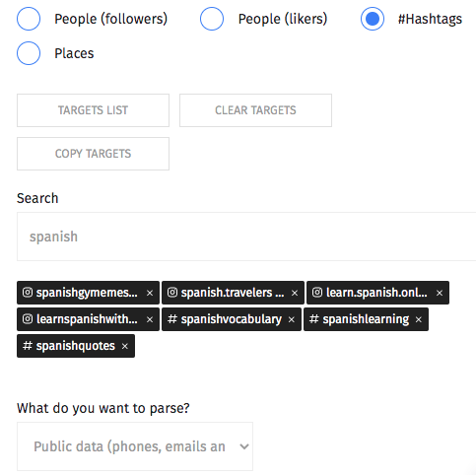
Task: Remove the spanishvocabulary hashtag tag
Action: (291, 319)
